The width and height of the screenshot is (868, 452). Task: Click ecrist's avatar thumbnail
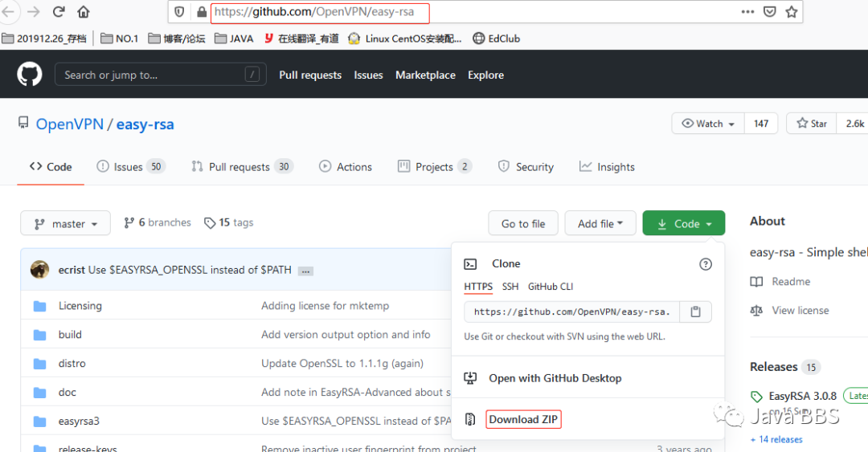[39, 270]
